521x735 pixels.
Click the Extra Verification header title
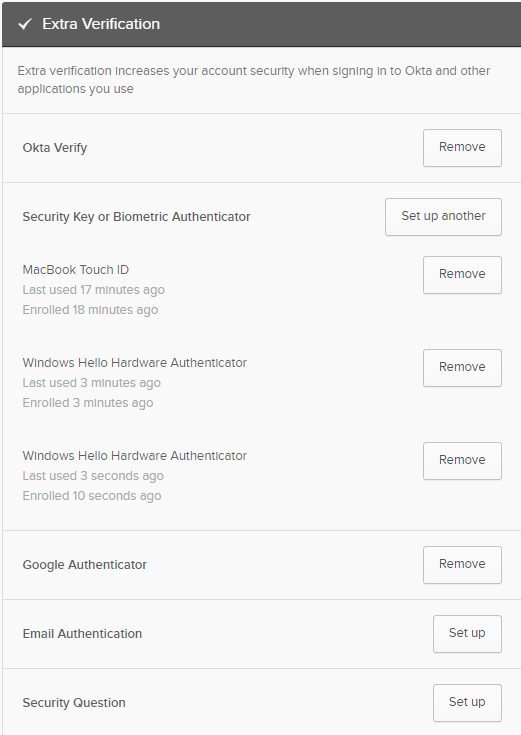(101, 24)
